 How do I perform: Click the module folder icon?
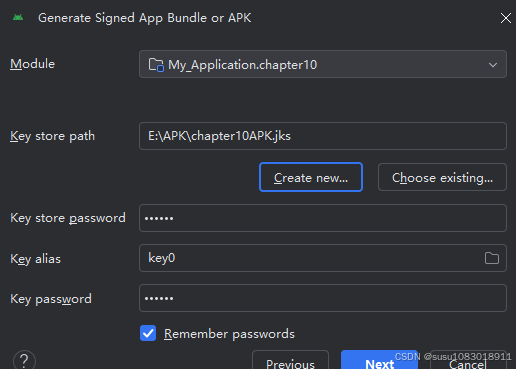[156, 65]
